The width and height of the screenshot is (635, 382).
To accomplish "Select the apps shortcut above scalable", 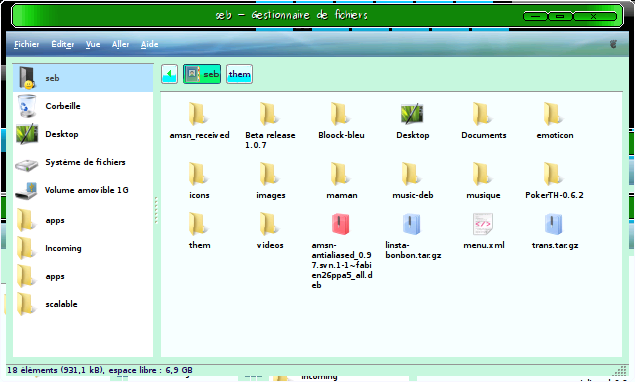I will click(83, 276).
